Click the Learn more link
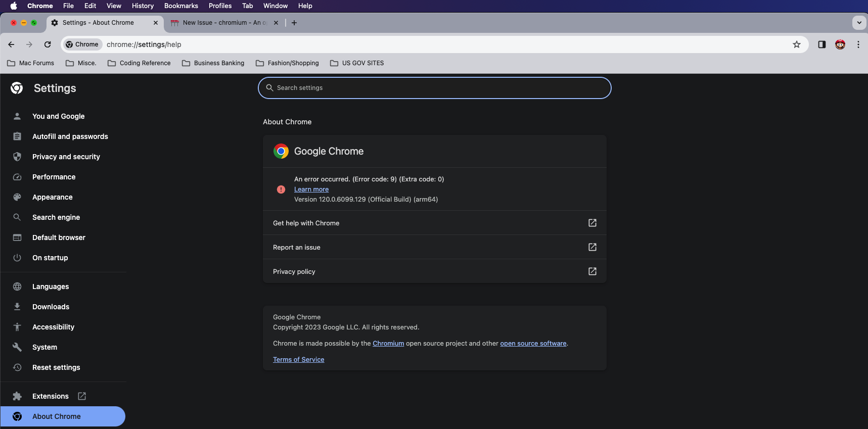This screenshot has height=429, width=868. pyautogui.click(x=311, y=189)
